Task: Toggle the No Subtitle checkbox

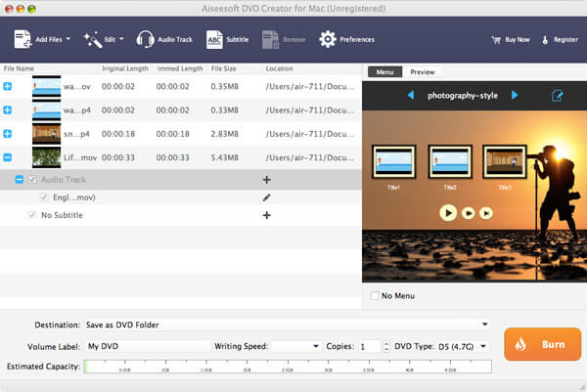Action: tap(32, 215)
